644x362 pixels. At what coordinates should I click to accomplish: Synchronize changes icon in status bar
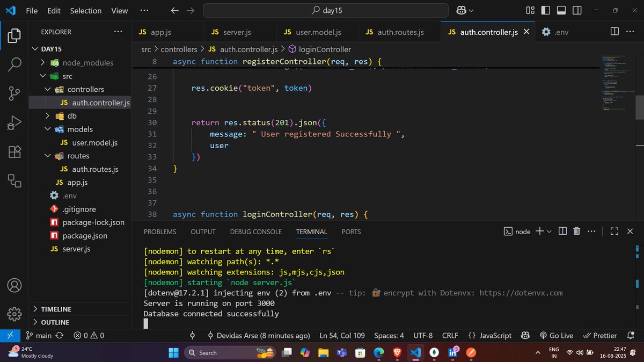(60, 335)
